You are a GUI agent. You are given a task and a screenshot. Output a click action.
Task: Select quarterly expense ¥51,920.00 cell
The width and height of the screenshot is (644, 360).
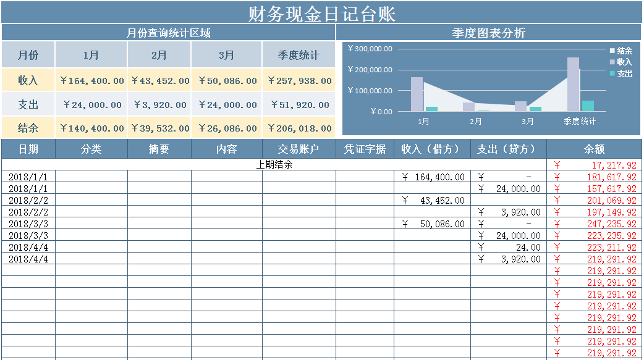click(299, 105)
